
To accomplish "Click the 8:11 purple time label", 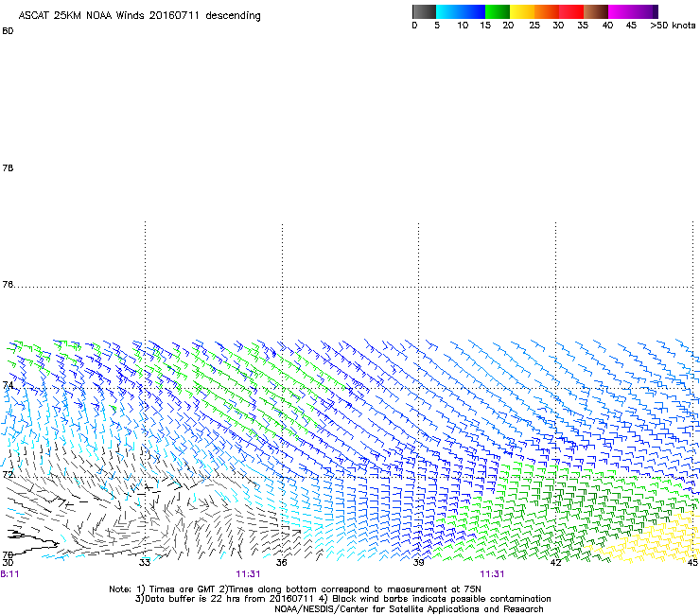I will (9, 574).
